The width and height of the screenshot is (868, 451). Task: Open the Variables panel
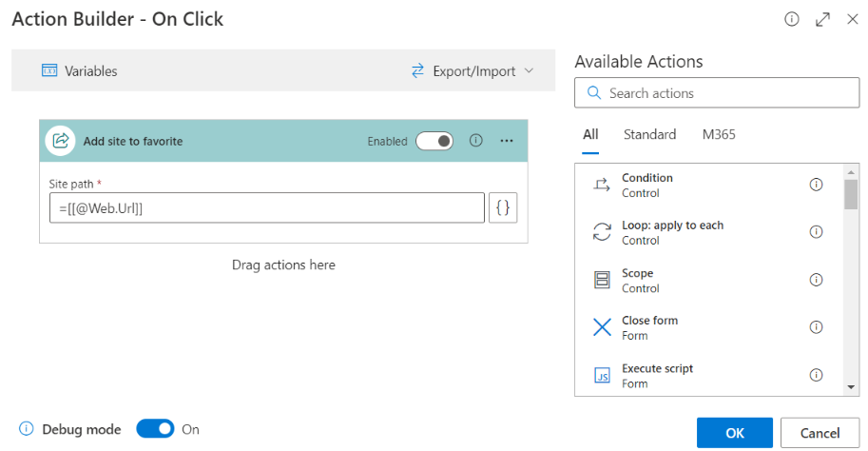[x=80, y=71]
